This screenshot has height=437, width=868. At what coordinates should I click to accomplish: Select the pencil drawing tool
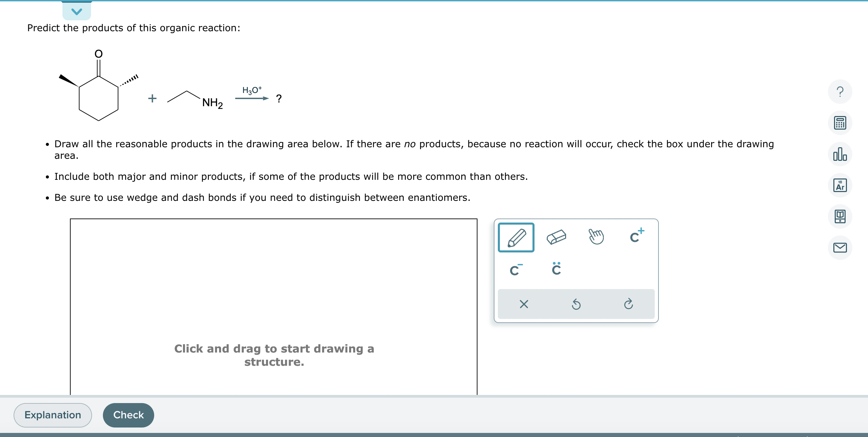[x=516, y=237]
